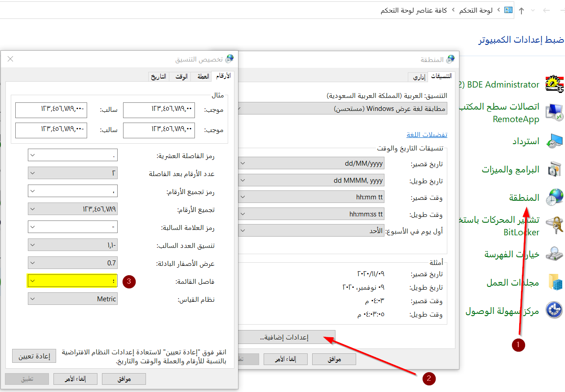Open BDE Administrator from the control panel list
The height and width of the screenshot is (392, 565).
tap(503, 84)
